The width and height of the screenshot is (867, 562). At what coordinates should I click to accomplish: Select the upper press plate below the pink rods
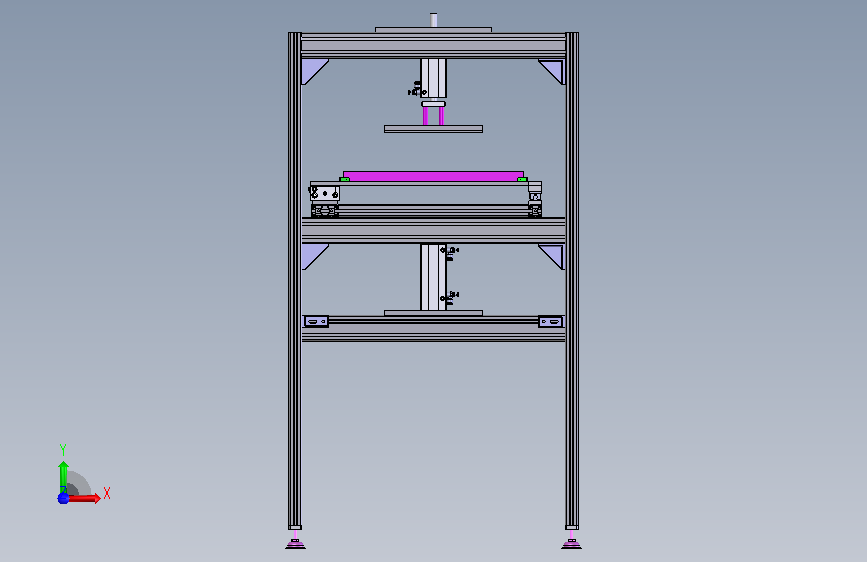point(434,129)
